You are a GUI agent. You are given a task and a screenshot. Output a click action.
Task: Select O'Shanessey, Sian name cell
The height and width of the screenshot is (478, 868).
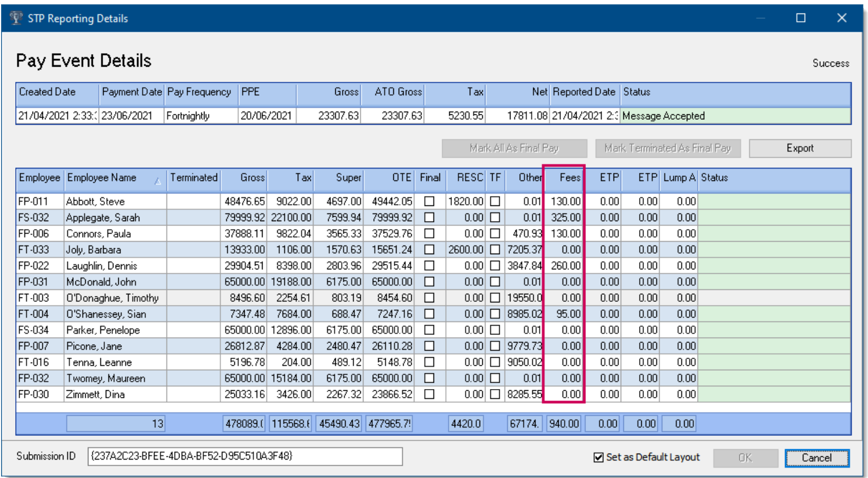click(116, 314)
